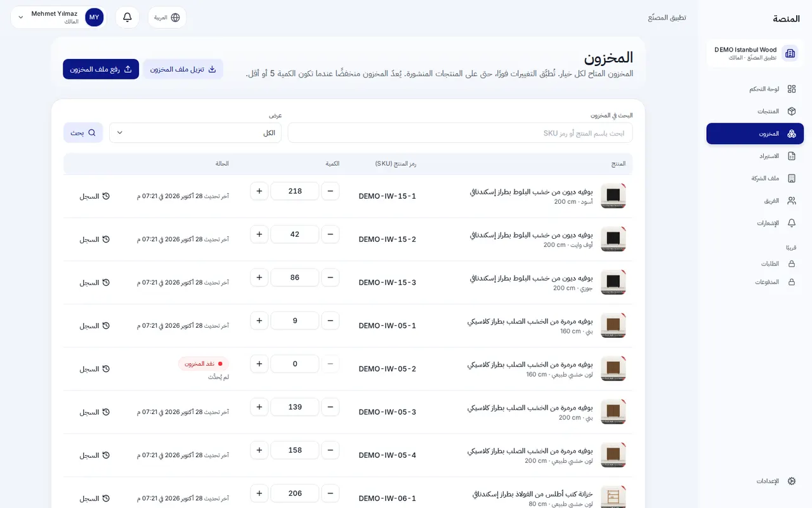Increase quantity for DEMO-IW-15-3

[259, 277]
